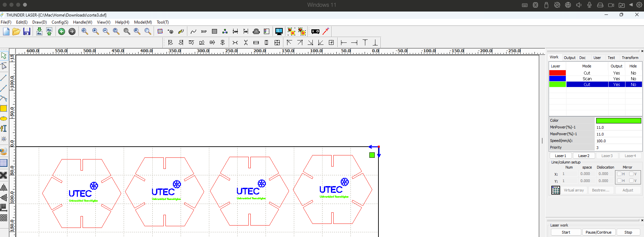
Task: Click the red laser pointer icon
Action: point(326,31)
